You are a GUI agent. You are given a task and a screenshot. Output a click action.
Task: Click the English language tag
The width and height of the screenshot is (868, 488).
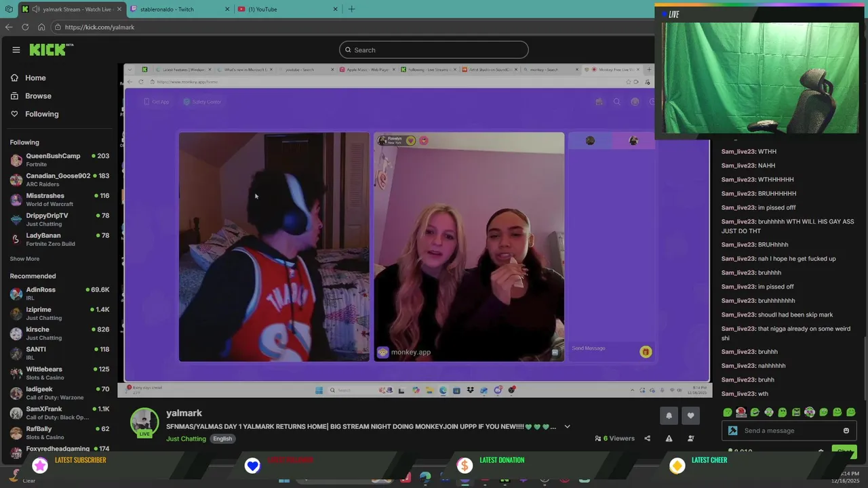coord(222,439)
